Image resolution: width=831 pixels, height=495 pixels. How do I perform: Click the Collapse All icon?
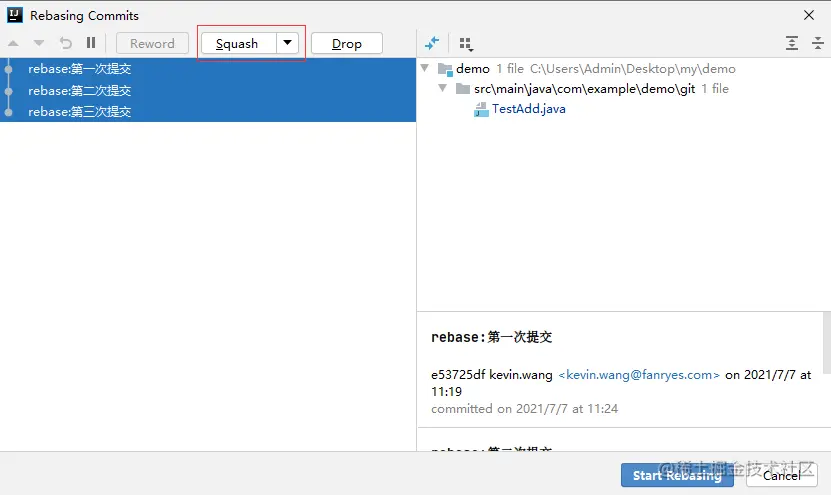(x=818, y=43)
